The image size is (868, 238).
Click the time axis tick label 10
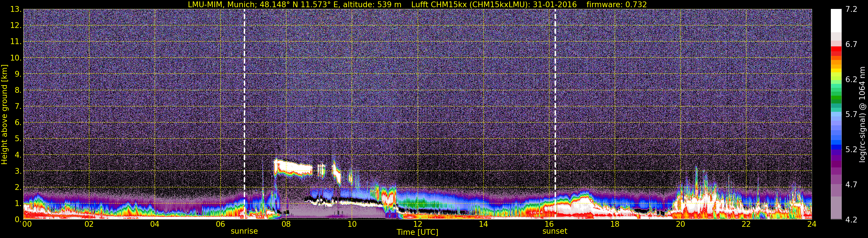click(x=352, y=224)
